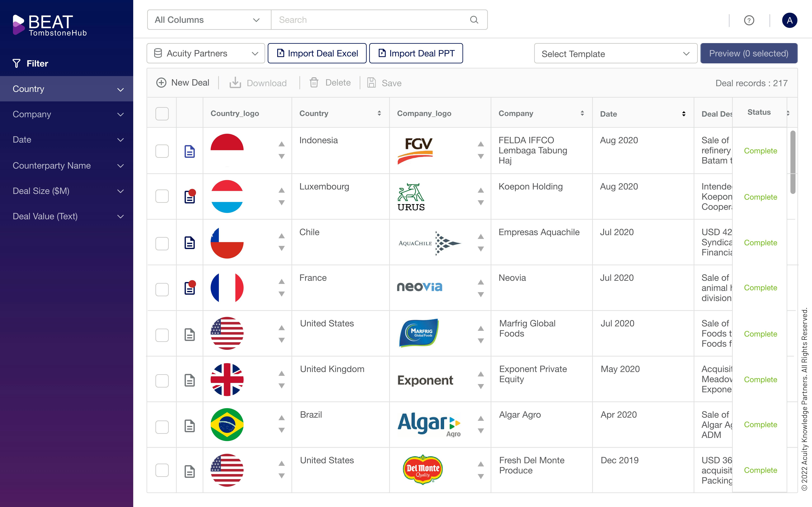Click the search magnifier icon

[474, 20]
